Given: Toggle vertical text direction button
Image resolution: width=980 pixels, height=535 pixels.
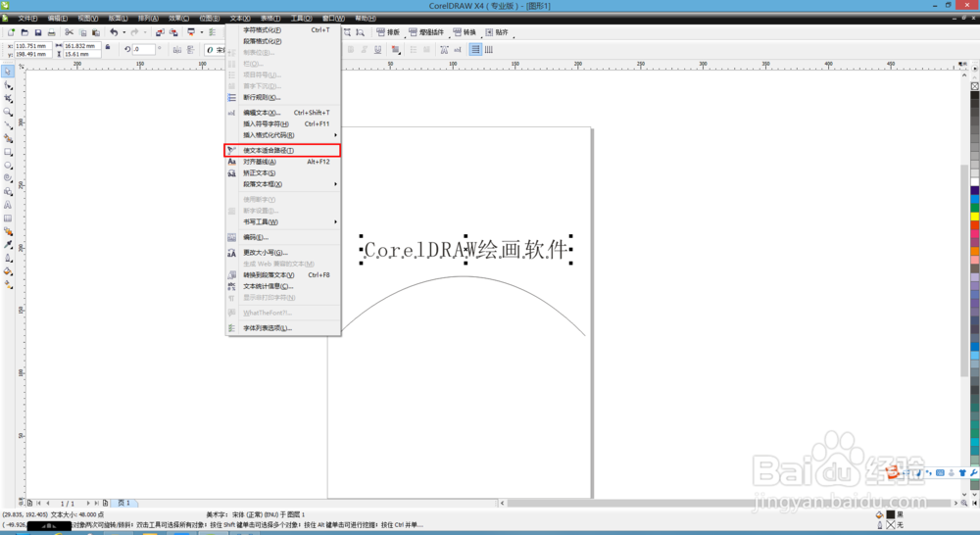Looking at the screenshot, I should pyautogui.click(x=489, y=49).
